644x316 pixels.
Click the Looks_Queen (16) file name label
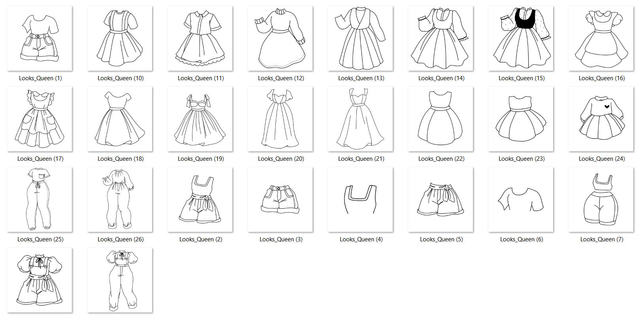pos(601,78)
